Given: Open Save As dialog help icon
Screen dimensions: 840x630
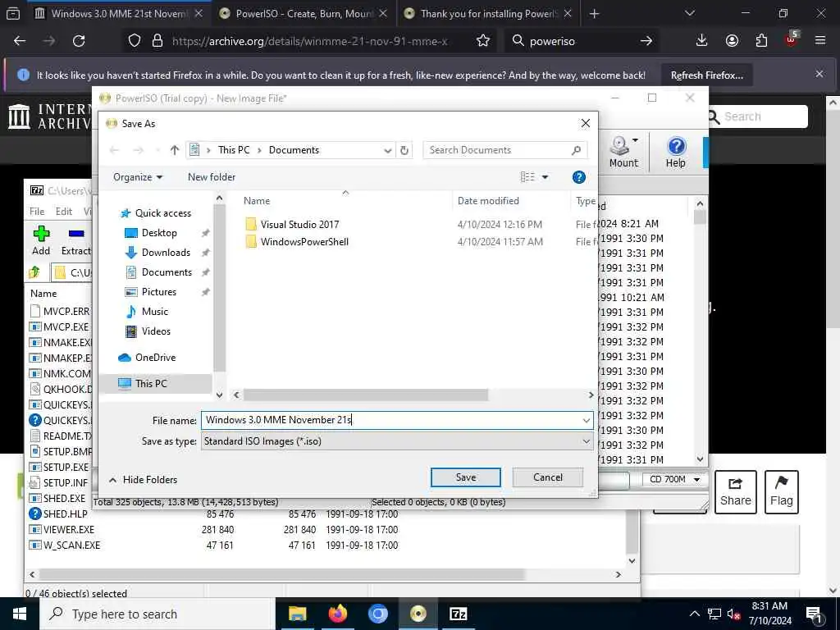Looking at the screenshot, I should click(x=578, y=177).
